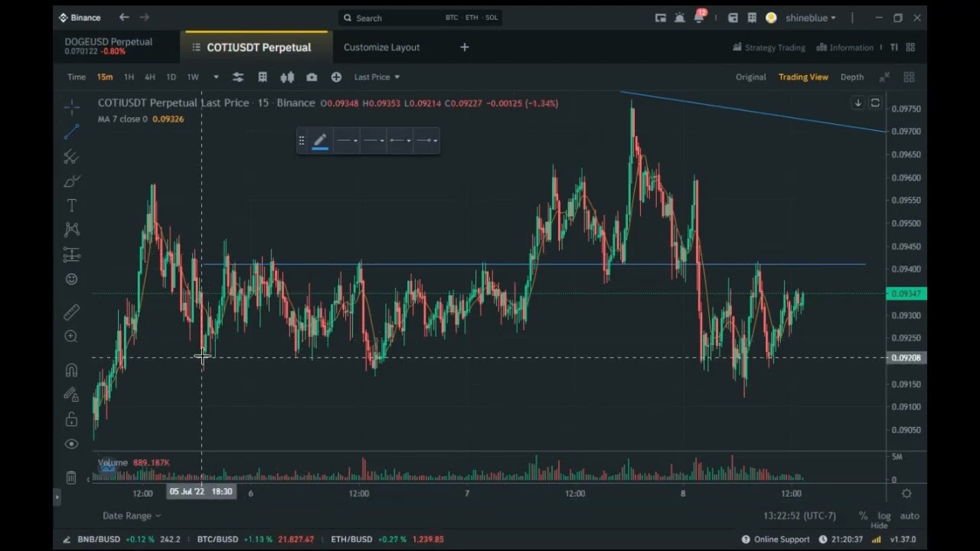Screen dimensions: 980x551
Task: Open chart settings sliders icon
Action: [238, 77]
